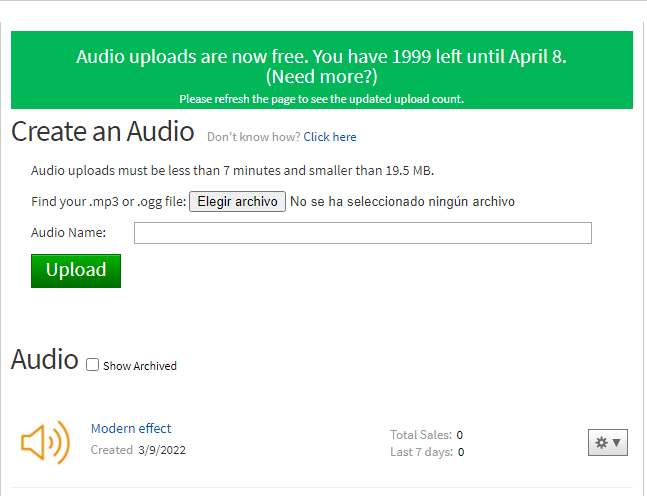The width and height of the screenshot is (647, 496).
Task: Enable the Show Archived checkbox
Action: coord(93,365)
